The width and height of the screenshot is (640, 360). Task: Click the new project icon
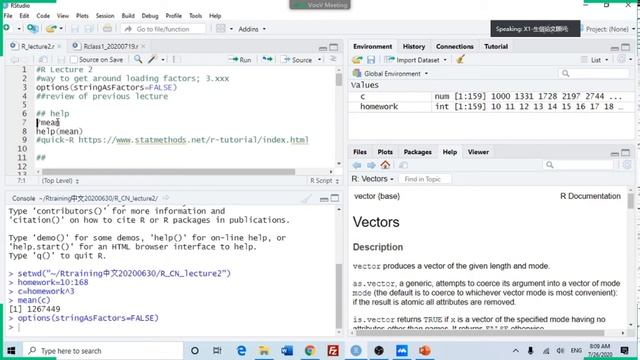32,29
